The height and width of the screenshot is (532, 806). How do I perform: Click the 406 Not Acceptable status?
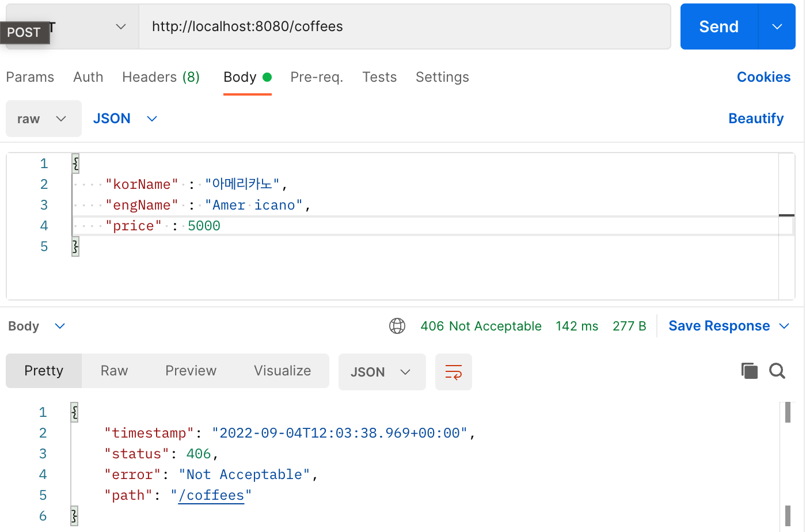point(481,326)
